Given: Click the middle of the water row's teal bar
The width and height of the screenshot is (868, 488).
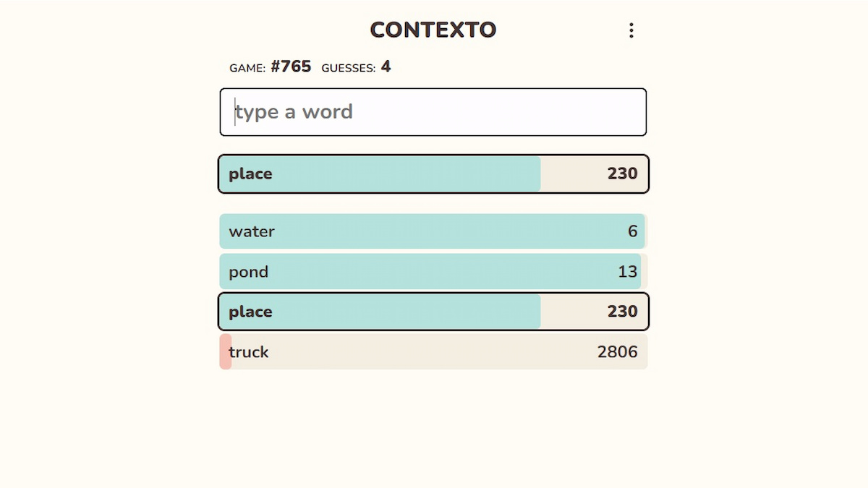Looking at the screenshot, I should (x=433, y=231).
